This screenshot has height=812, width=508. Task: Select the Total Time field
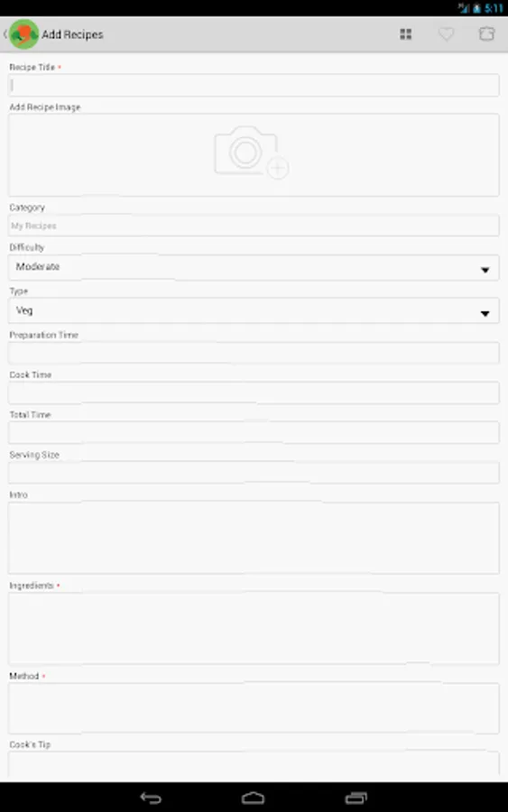254,432
